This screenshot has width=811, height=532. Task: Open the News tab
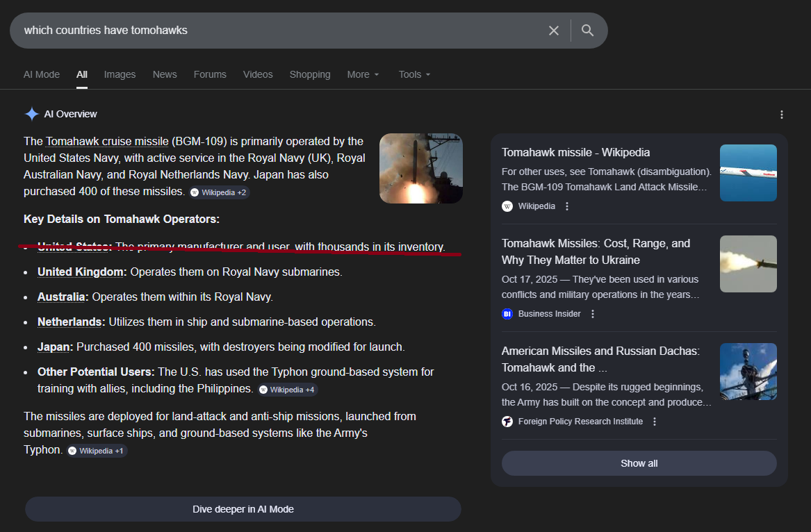point(165,74)
